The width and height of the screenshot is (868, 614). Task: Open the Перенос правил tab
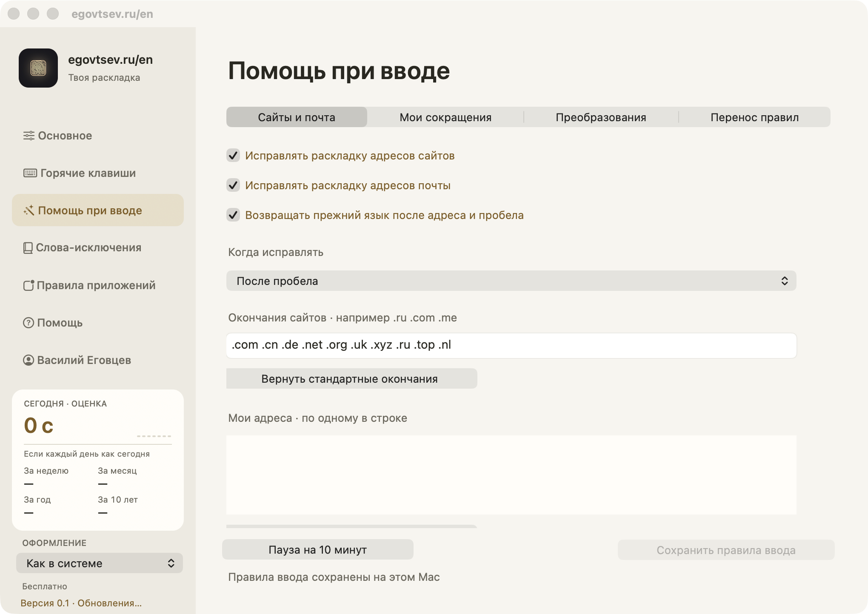[754, 117]
